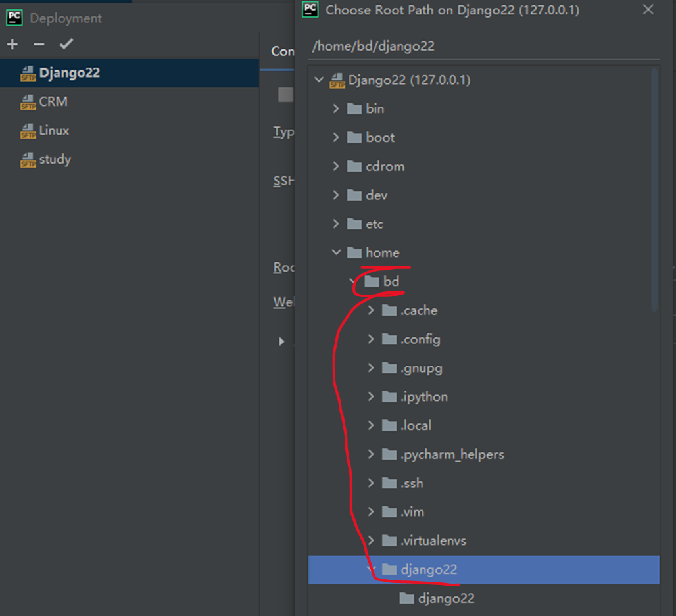Screen dimensions: 676x616
Task: Switch to the Connection tab
Action: point(283,51)
